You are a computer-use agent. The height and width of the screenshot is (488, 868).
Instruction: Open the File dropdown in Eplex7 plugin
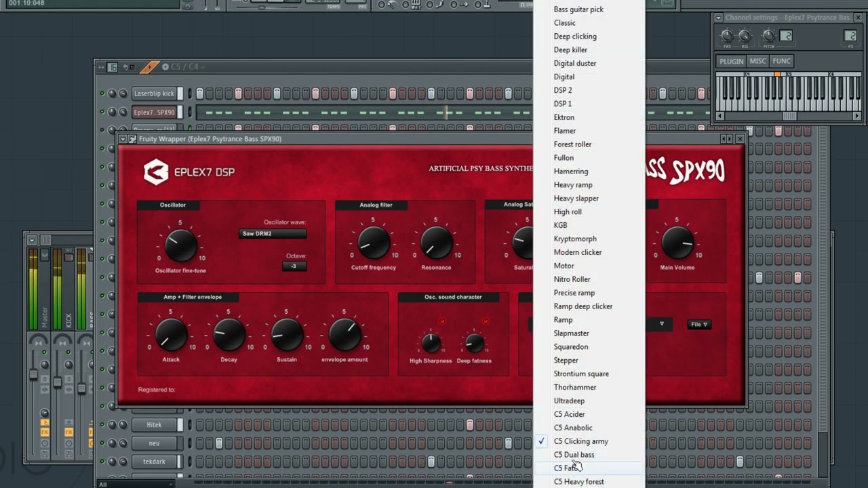point(699,325)
